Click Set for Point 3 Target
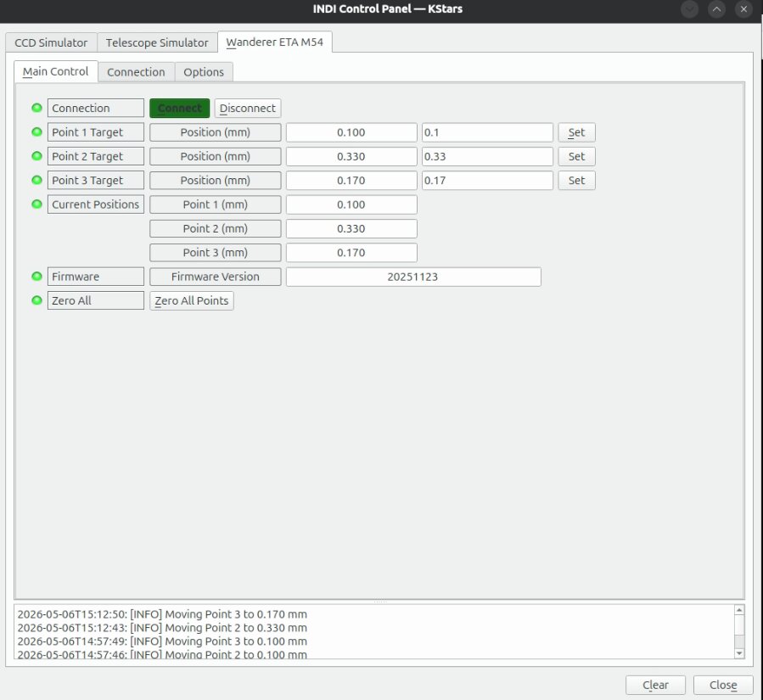 [x=576, y=181]
